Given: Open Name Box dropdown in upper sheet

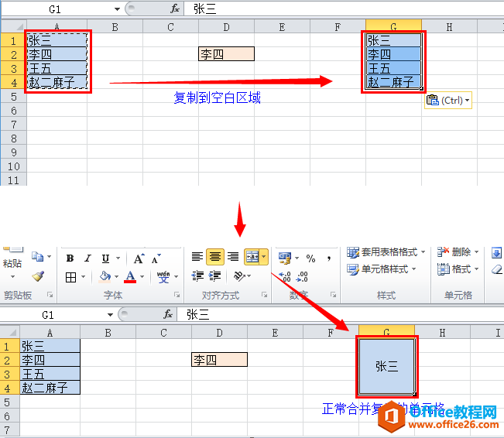Looking at the screenshot, I should 117,9.
